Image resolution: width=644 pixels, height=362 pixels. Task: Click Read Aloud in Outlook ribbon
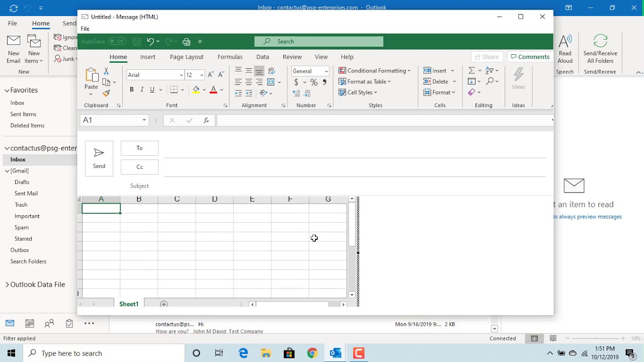coord(565,49)
